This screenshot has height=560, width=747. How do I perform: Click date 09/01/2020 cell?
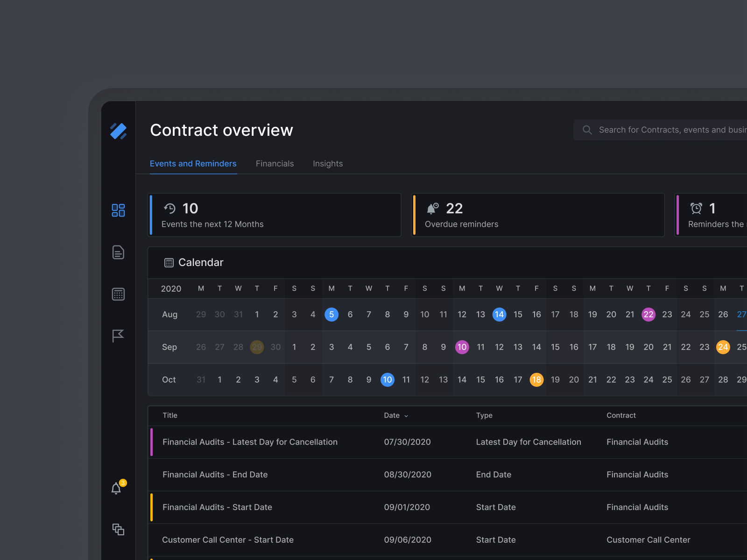[x=407, y=507]
